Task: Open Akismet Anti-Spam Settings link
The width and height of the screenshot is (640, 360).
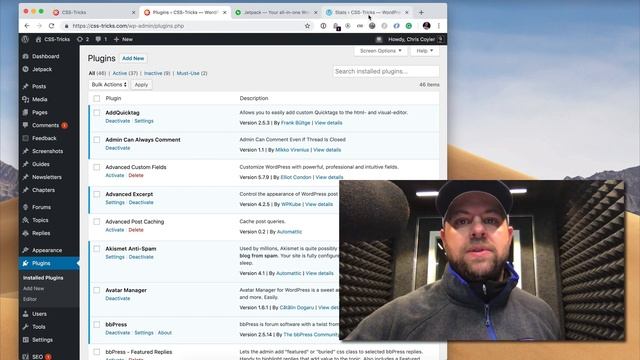Action: [115, 257]
